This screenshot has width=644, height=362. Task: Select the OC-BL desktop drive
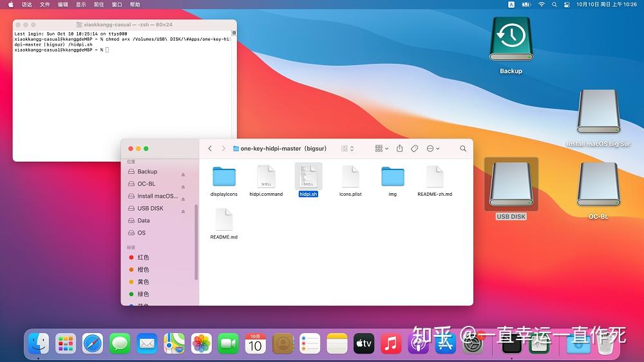[598, 184]
